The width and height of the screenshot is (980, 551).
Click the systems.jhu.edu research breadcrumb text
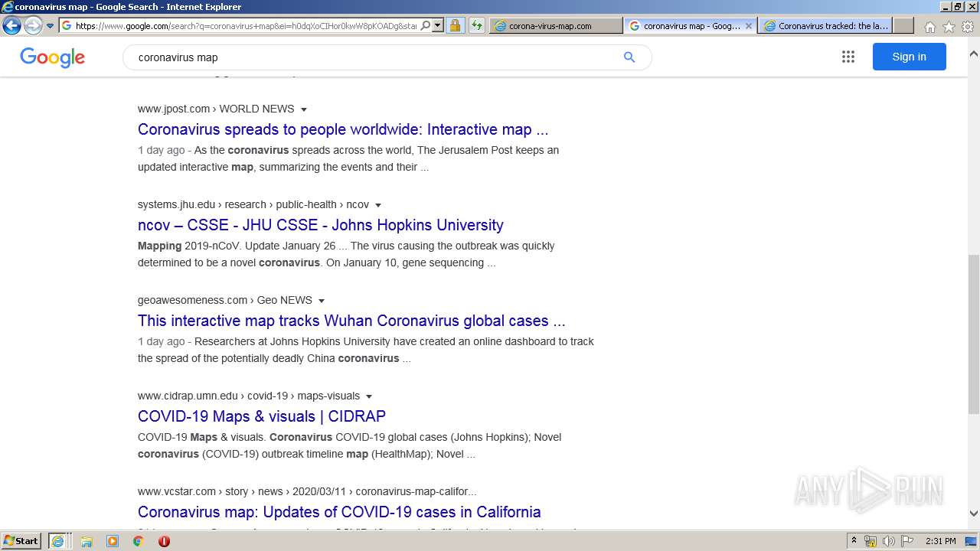click(x=253, y=204)
